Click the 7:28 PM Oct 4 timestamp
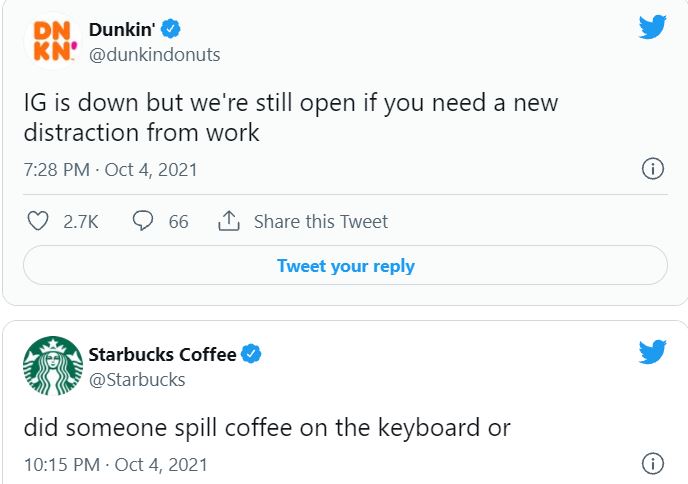688x484 pixels. click(x=111, y=170)
